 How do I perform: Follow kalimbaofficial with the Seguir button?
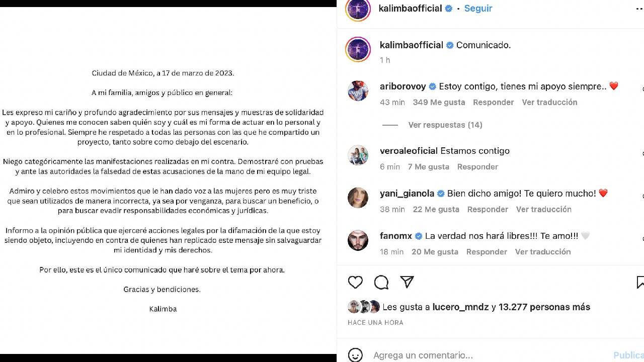point(477,8)
